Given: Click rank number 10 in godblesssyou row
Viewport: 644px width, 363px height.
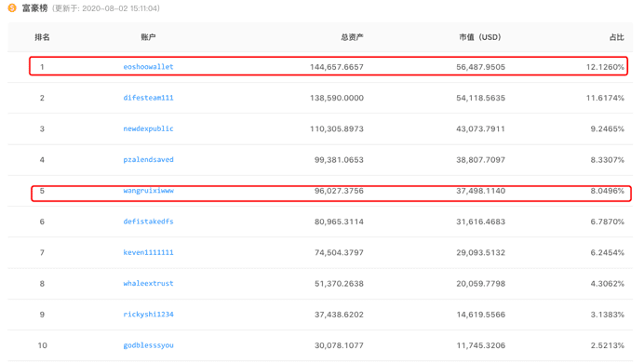Looking at the screenshot, I should (42, 345).
